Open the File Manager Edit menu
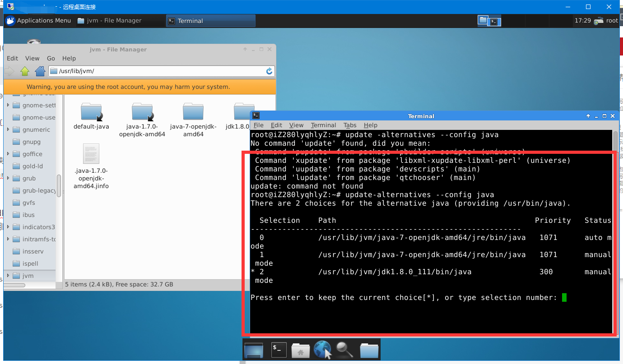The image size is (623, 364). click(12, 58)
